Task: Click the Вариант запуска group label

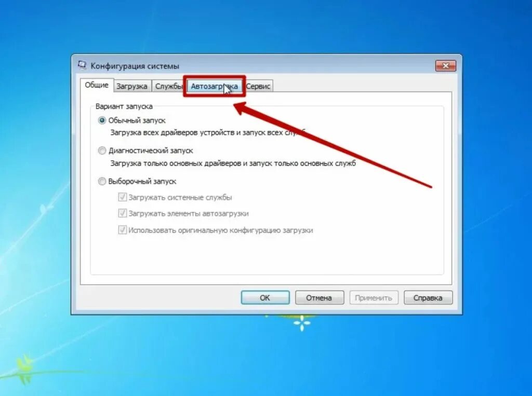Action: [x=124, y=106]
